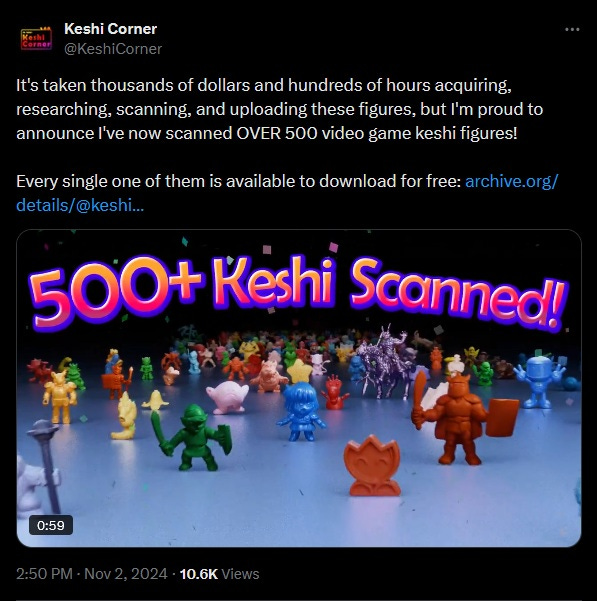Select the green sword-wielding goblin figure
This screenshot has height=601, width=597.
[x=192, y=437]
